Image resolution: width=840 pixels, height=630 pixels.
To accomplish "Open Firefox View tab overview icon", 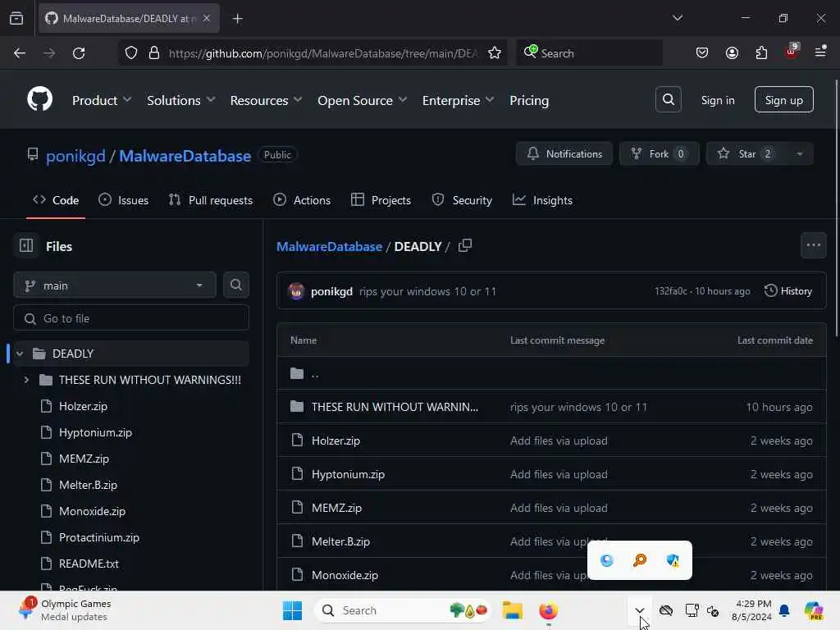I will click(16, 19).
